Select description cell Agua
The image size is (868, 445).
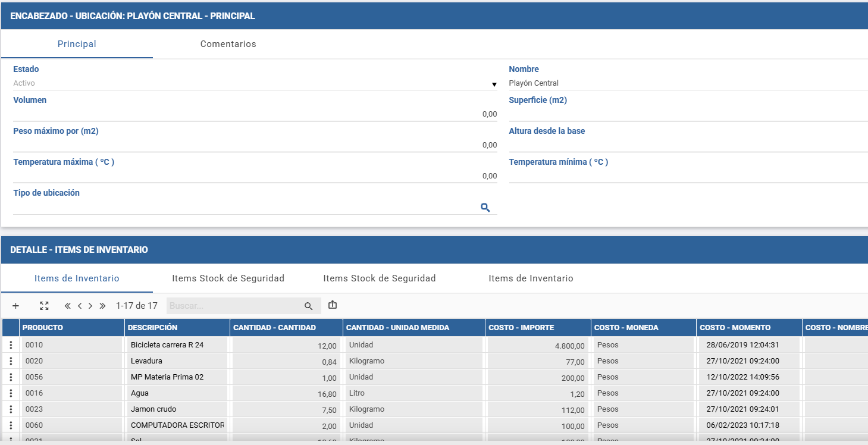[x=177, y=393]
